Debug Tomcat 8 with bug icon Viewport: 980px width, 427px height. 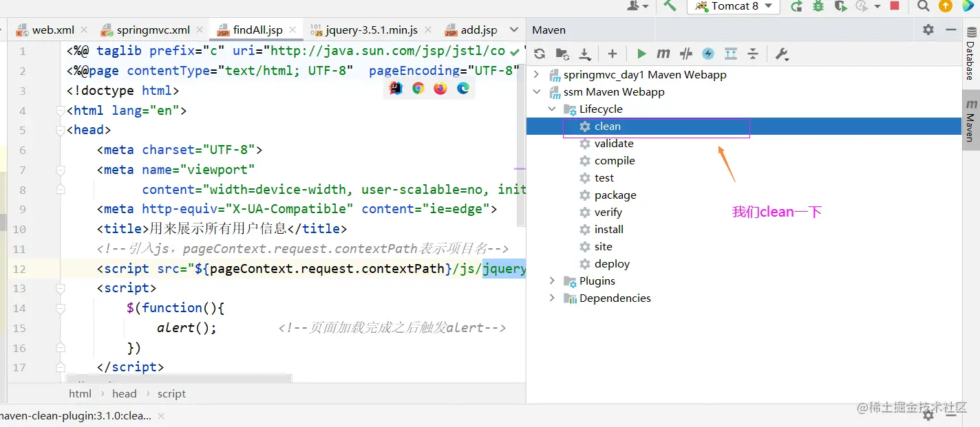(818, 6)
